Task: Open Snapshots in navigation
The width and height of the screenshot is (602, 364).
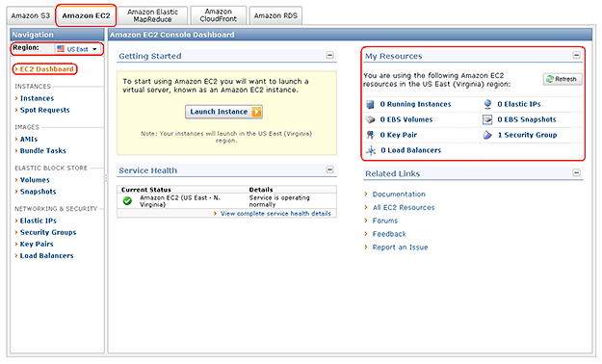Action: 38,192
